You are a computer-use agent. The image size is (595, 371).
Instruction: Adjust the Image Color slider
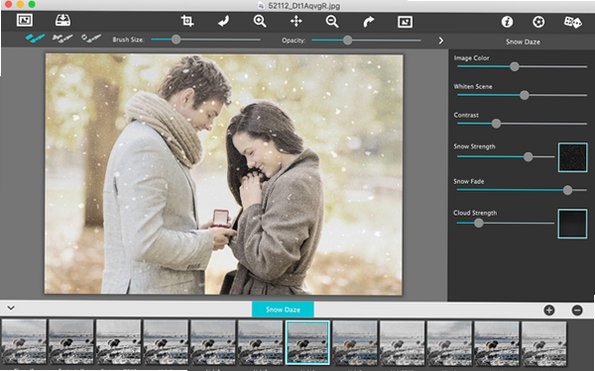pos(522,67)
